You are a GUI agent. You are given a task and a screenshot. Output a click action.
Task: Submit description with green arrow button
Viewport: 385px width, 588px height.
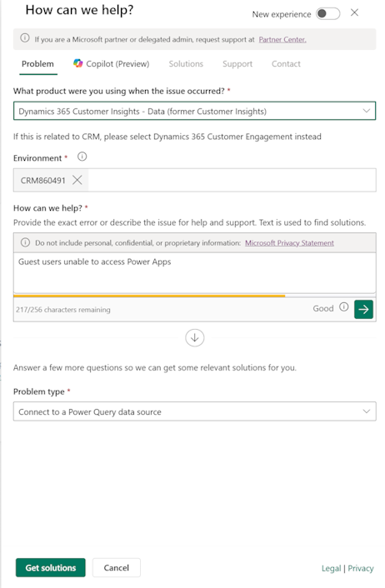point(363,309)
